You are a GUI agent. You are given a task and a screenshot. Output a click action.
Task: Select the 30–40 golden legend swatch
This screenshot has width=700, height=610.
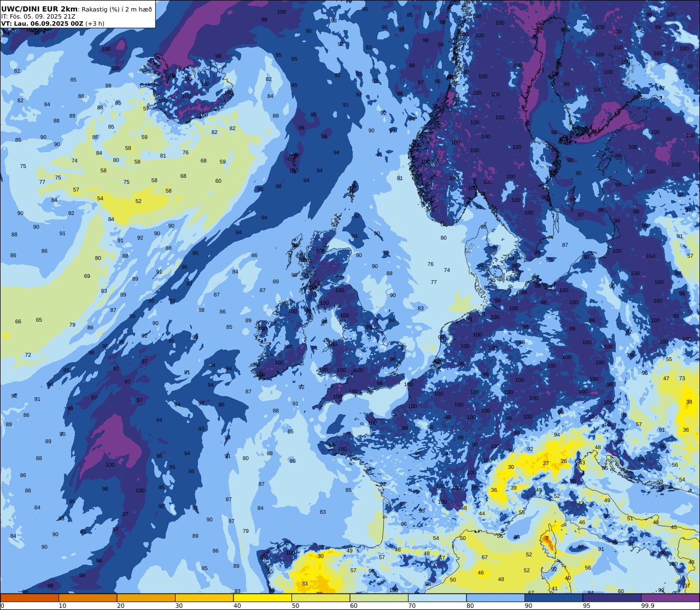click(204, 597)
